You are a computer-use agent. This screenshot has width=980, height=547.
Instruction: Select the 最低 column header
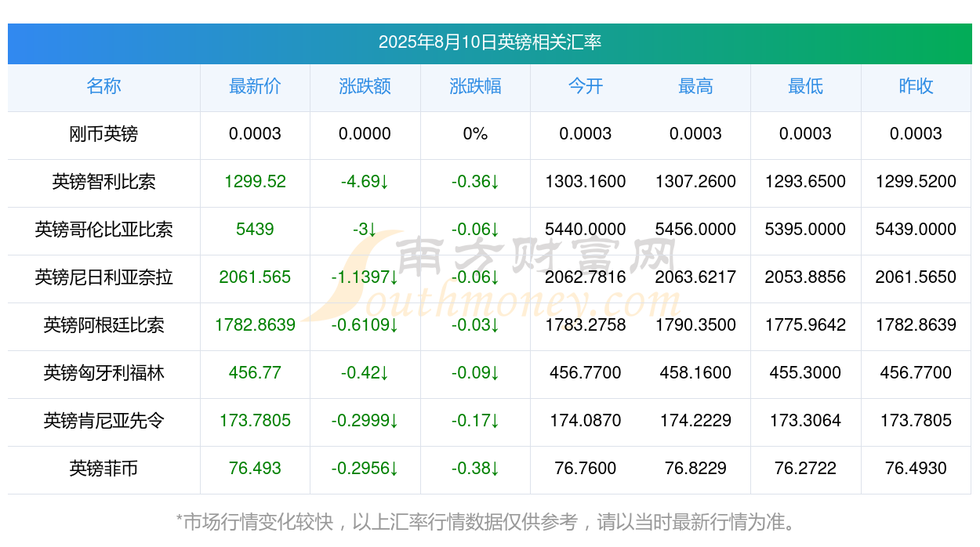(x=806, y=86)
